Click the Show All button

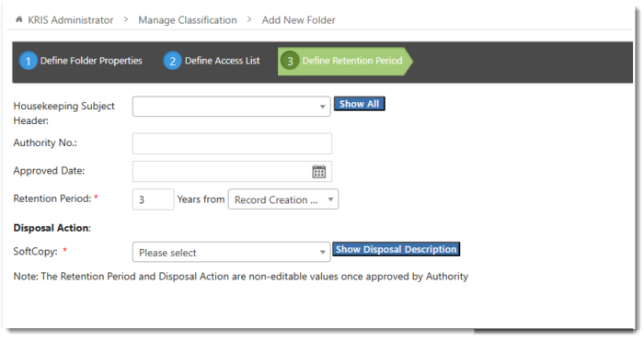(360, 104)
